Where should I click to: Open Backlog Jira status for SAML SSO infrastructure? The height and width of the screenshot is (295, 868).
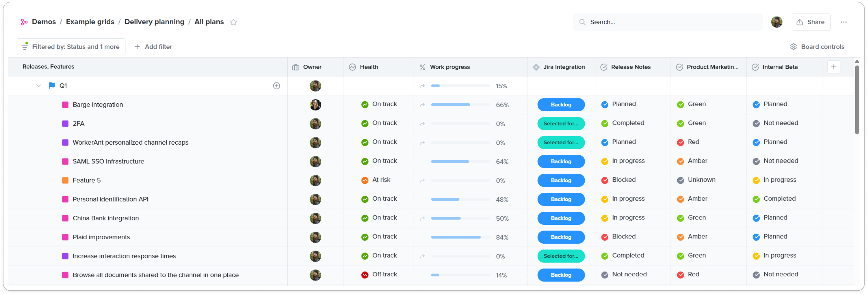(x=561, y=161)
